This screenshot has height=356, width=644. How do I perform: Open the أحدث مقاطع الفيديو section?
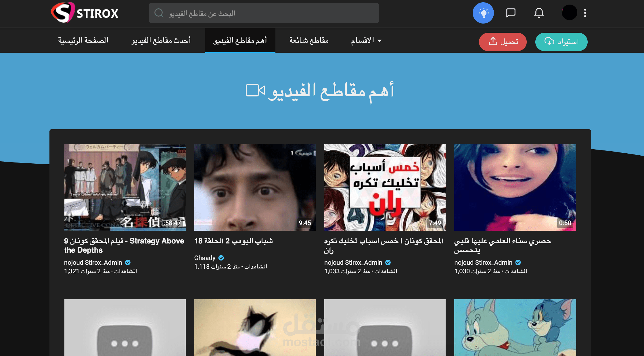tap(161, 40)
